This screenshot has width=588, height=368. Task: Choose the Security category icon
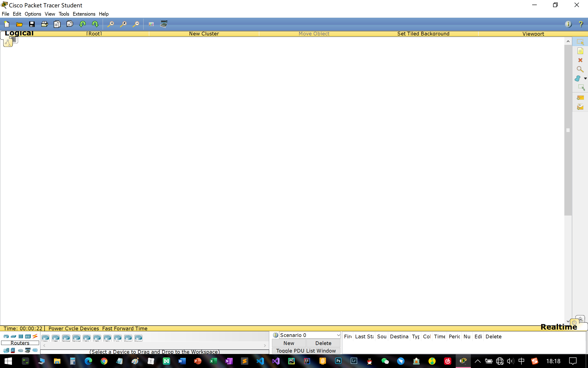pos(13,351)
